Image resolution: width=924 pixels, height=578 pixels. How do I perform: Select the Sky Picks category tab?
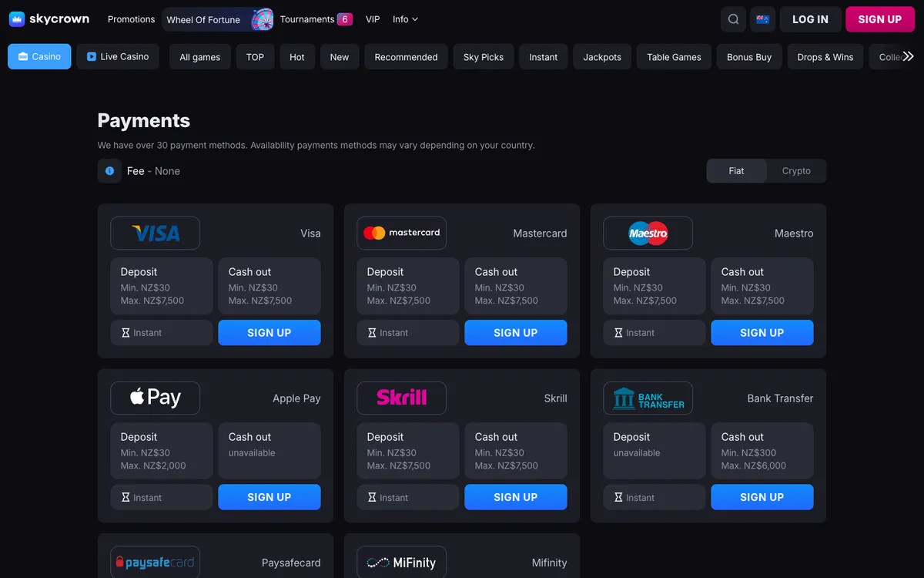[484, 57]
